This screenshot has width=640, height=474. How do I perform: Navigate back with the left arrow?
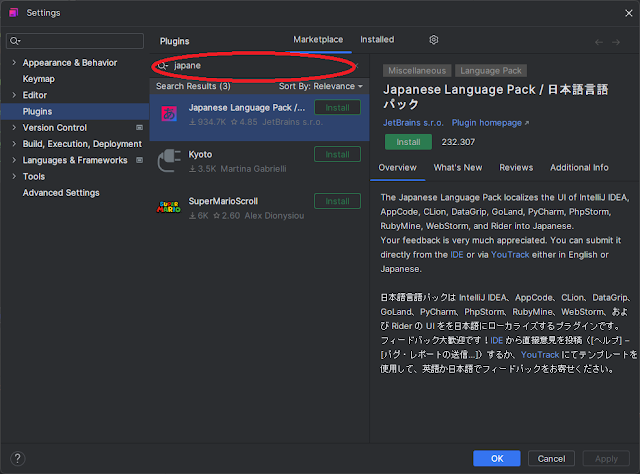tap(599, 42)
